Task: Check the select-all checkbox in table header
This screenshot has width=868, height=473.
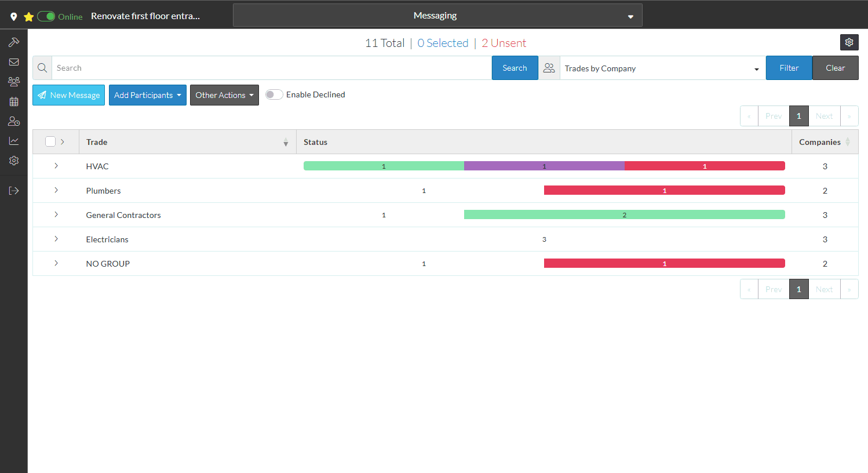Action: coord(50,141)
